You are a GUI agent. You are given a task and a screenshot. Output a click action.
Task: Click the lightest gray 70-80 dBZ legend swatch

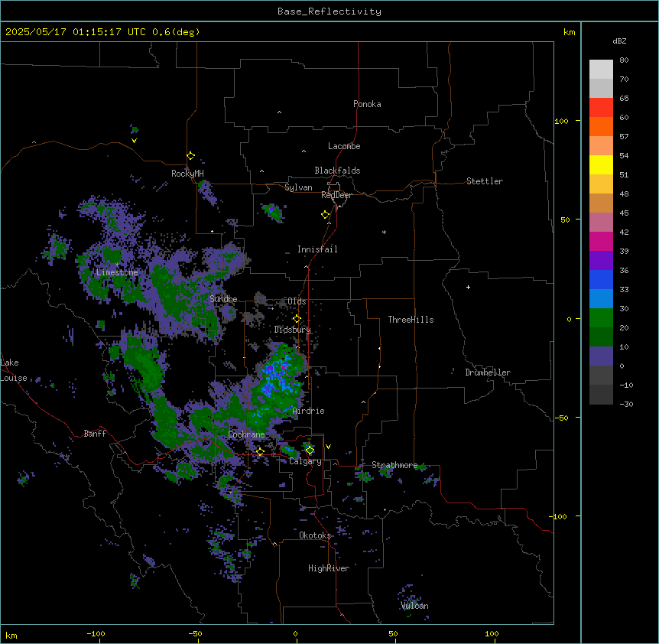coord(601,70)
